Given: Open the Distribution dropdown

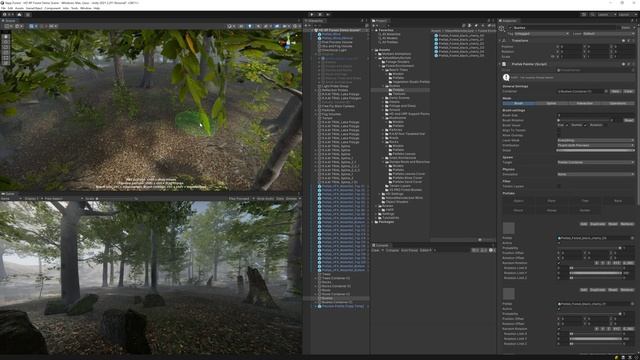Looking at the screenshot, I should [x=595, y=145].
